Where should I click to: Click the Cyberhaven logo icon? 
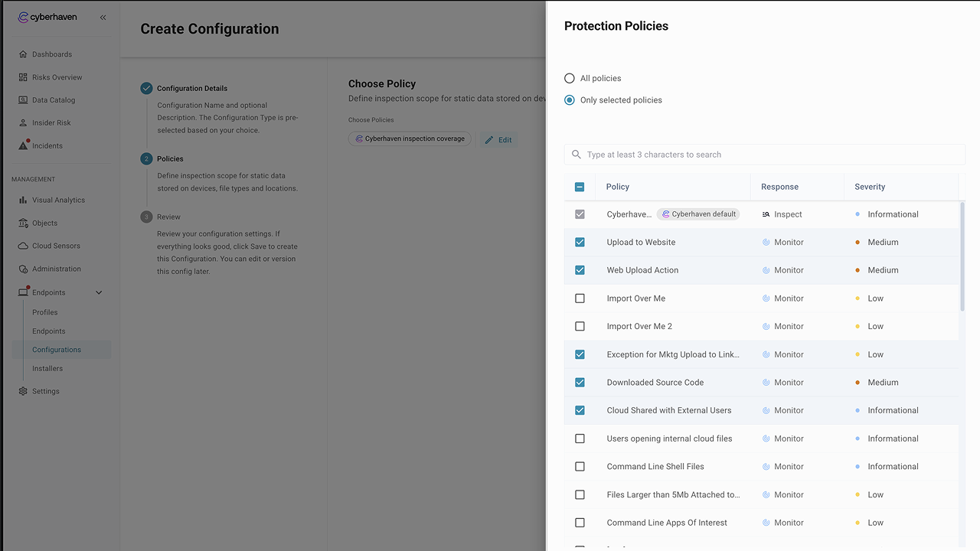pos(24,17)
